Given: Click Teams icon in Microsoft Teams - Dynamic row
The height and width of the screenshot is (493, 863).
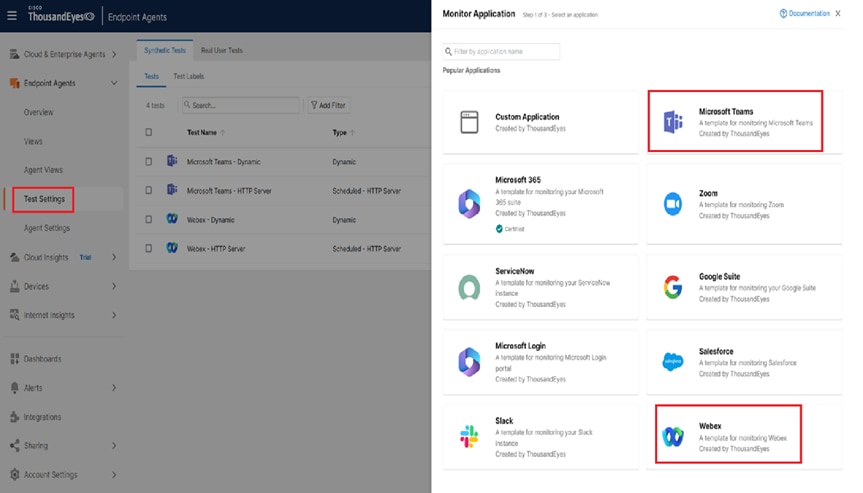Looking at the screenshot, I should tap(172, 161).
